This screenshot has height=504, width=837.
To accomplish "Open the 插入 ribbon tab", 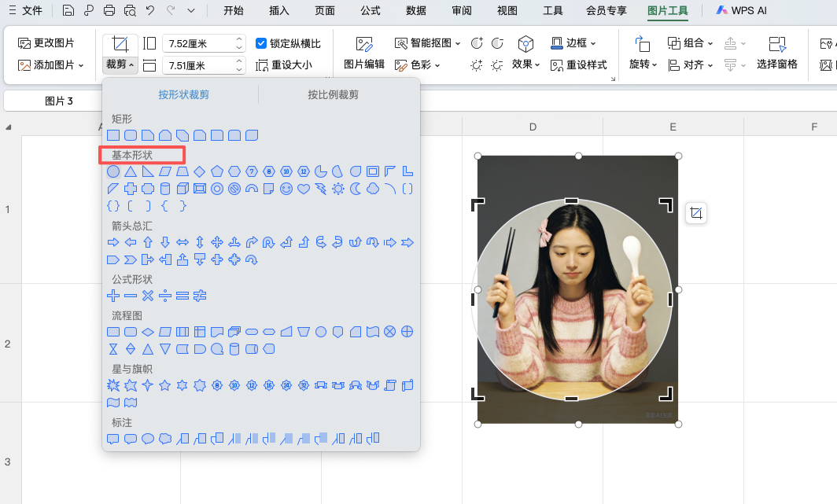I will (x=278, y=11).
